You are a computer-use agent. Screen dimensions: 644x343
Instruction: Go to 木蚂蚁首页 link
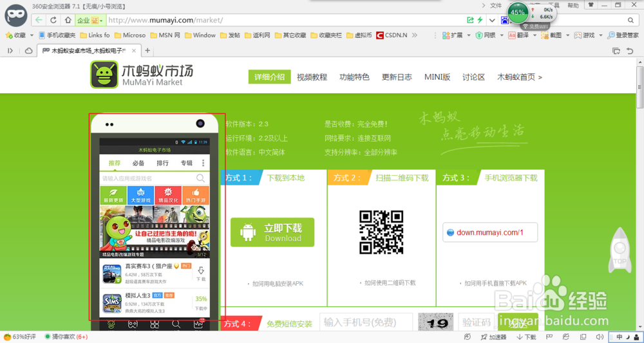tap(520, 77)
